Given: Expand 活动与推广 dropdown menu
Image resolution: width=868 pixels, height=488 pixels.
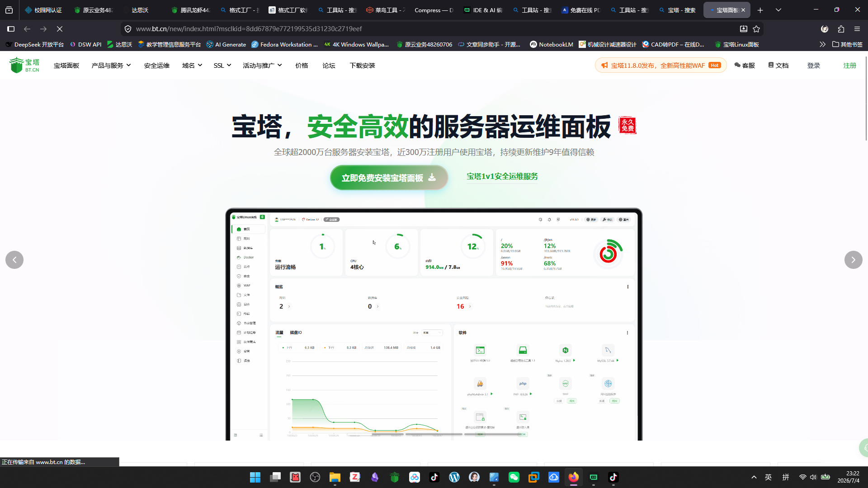Looking at the screenshot, I should 262,66.
